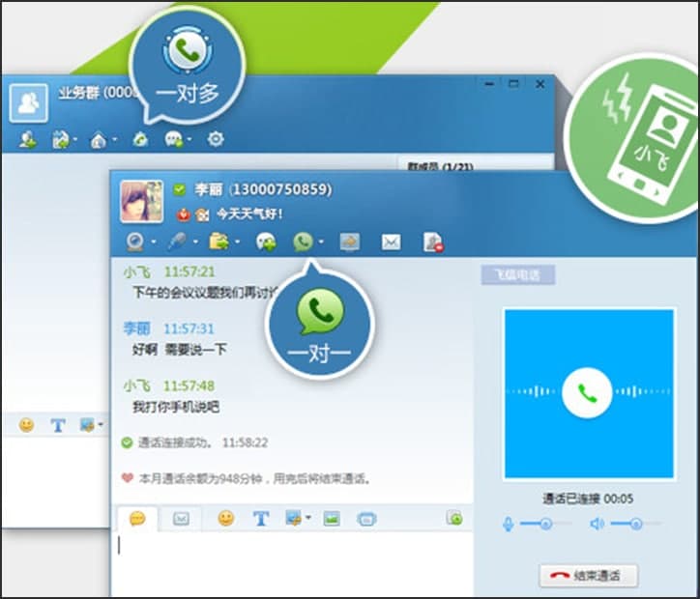This screenshot has height=599, width=700.
Task: Minimize the 业务群 window
Action: 489,84
